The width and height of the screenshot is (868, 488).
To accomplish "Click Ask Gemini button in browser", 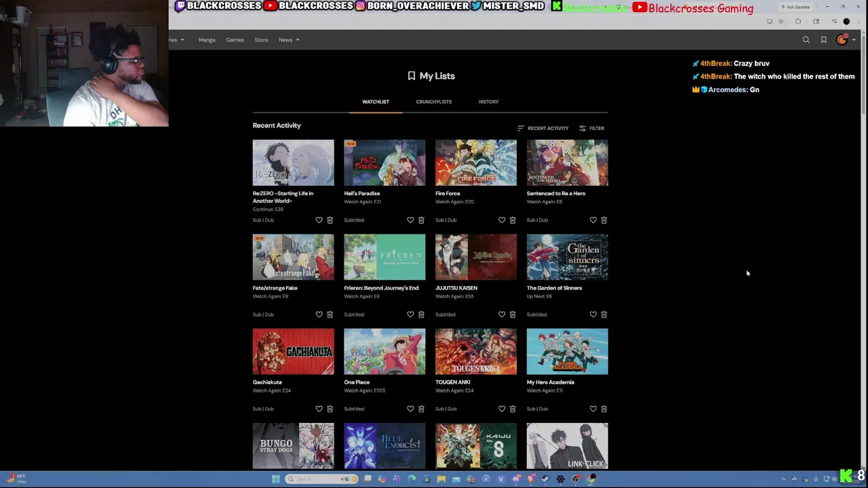I will pos(795,7).
